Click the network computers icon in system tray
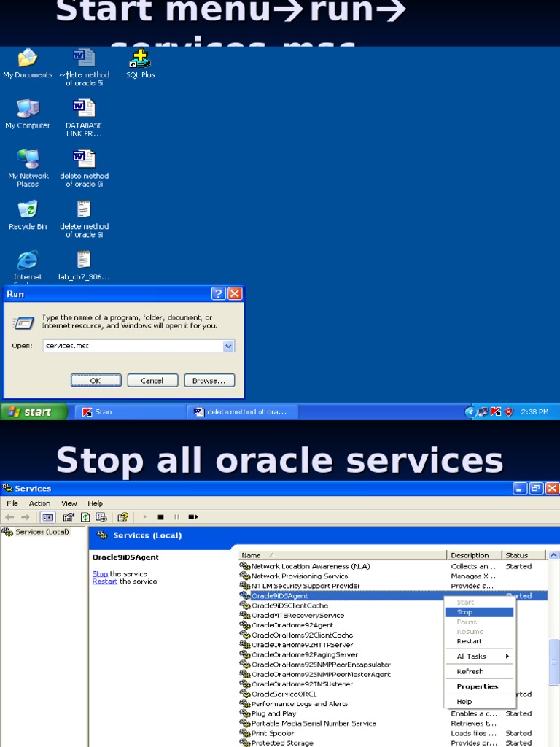The height and width of the screenshot is (747, 560). click(x=483, y=411)
